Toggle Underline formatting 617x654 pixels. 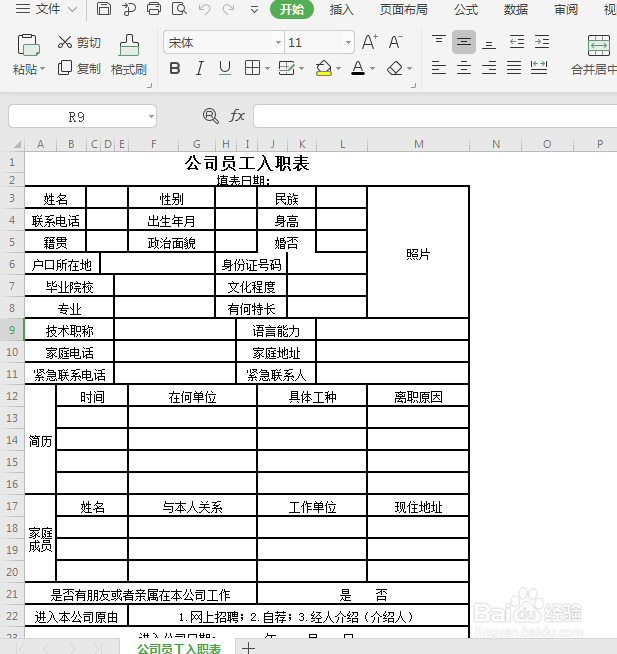point(225,68)
